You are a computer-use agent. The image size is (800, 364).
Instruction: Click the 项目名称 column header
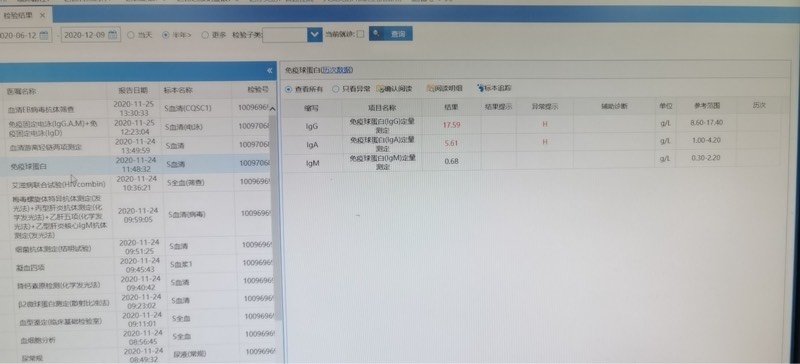point(382,108)
